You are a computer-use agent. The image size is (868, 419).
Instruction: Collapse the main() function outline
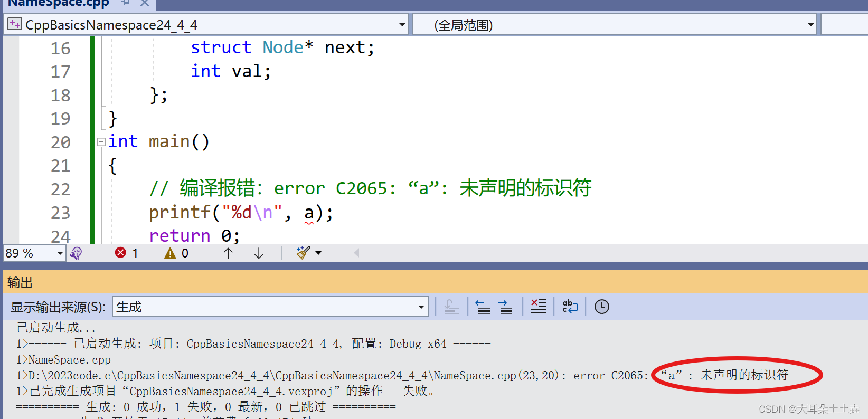point(101,142)
